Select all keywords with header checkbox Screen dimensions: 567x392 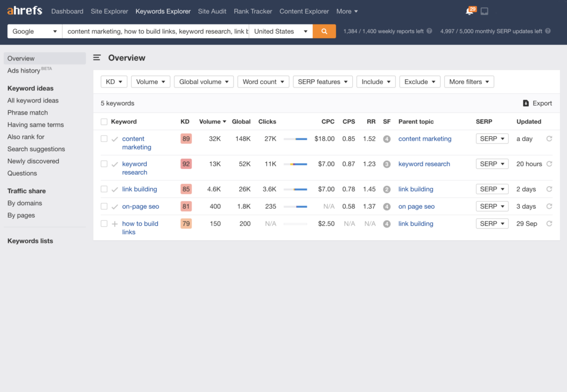coord(104,122)
